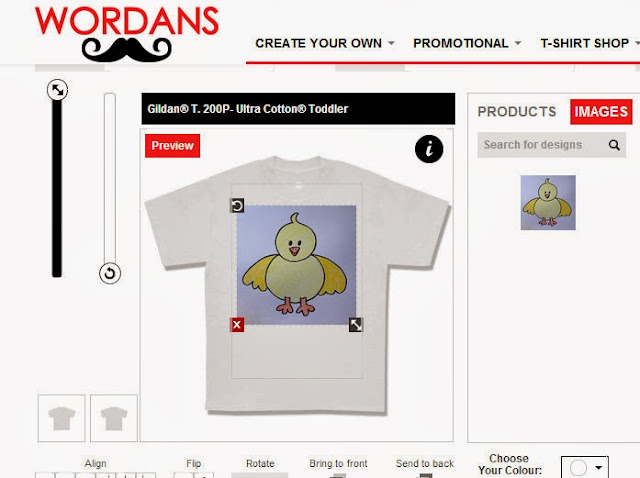Switch to the Products tab

[x=517, y=111]
